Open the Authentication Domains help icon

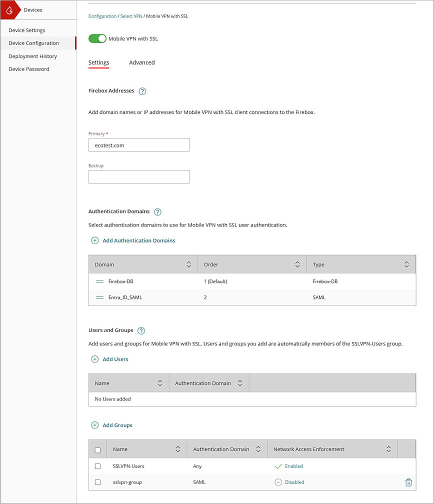tap(157, 211)
